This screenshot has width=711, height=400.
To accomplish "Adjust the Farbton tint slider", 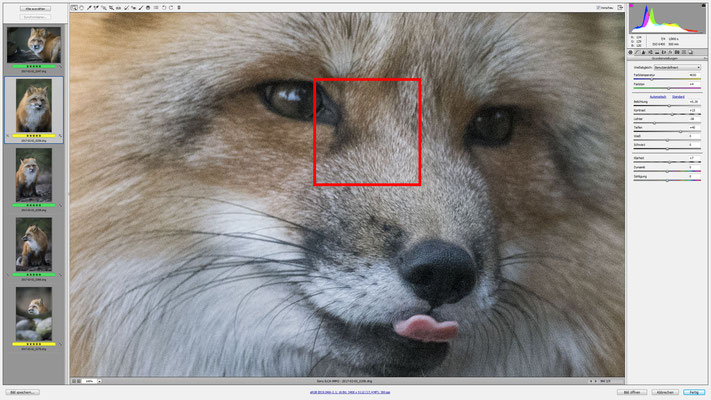I will pos(667,88).
